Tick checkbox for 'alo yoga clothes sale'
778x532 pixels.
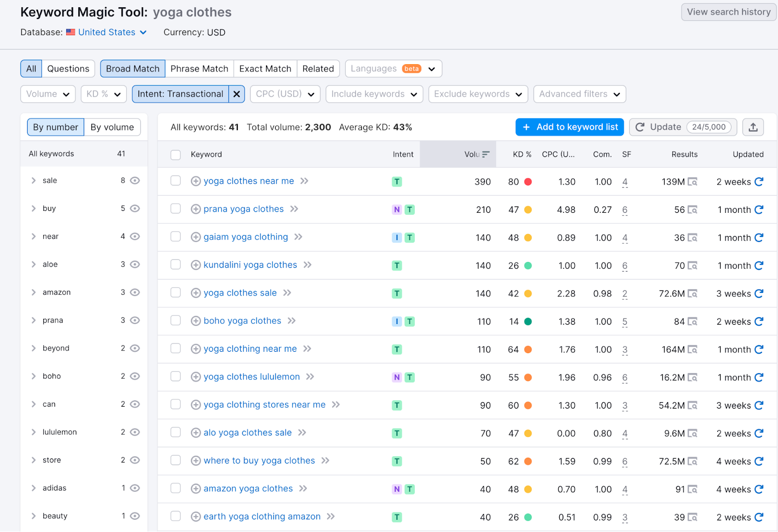coord(176,432)
